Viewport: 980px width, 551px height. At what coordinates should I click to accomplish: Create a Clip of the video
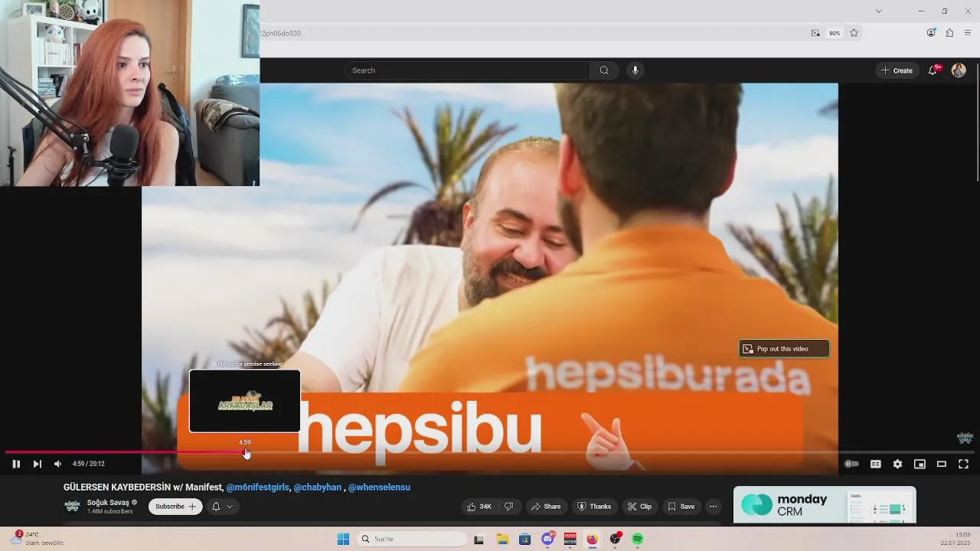click(x=639, y=507)
